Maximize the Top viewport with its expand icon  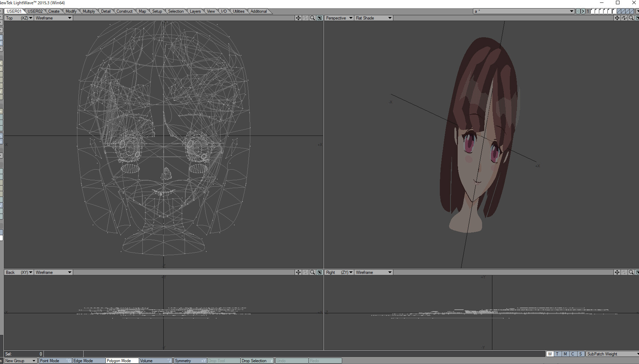pos(319,18)
